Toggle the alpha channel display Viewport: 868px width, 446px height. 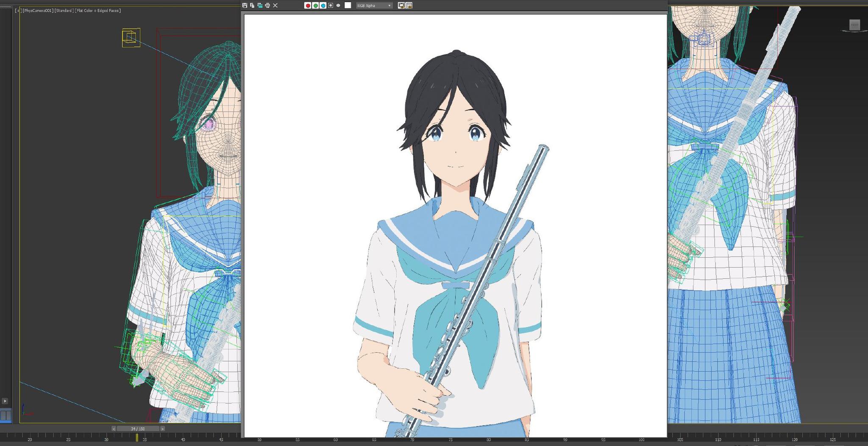(331, 6)
